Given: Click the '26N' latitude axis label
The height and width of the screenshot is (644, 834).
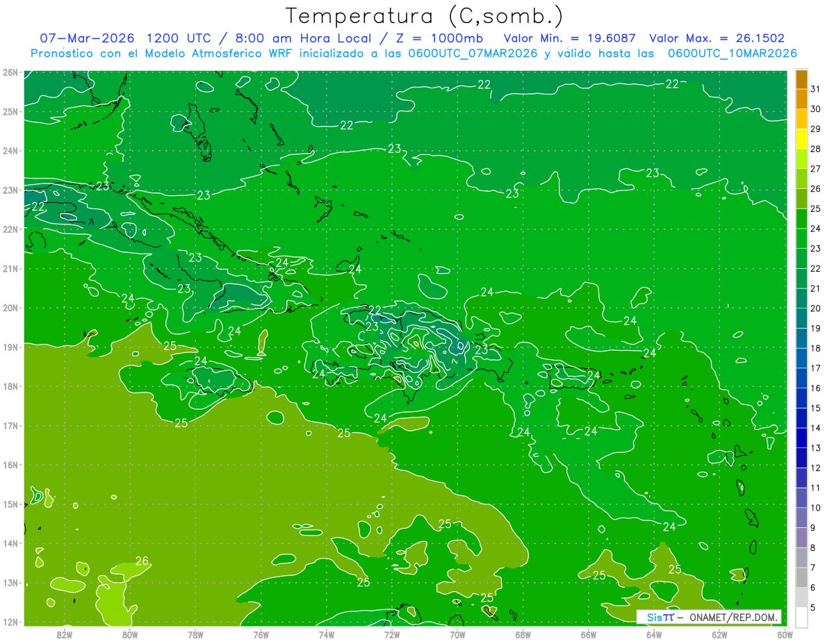Looking at the screenshot, I should 10,72.
